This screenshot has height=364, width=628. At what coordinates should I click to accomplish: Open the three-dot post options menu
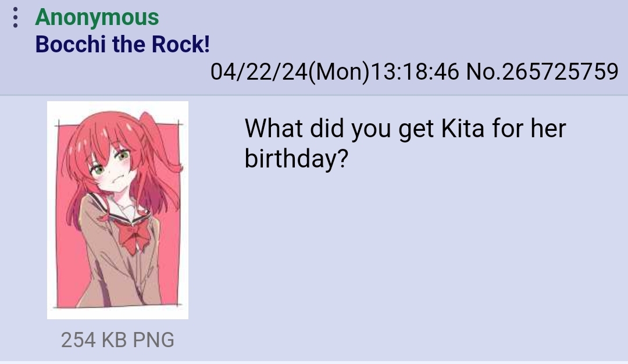point(15,17)
